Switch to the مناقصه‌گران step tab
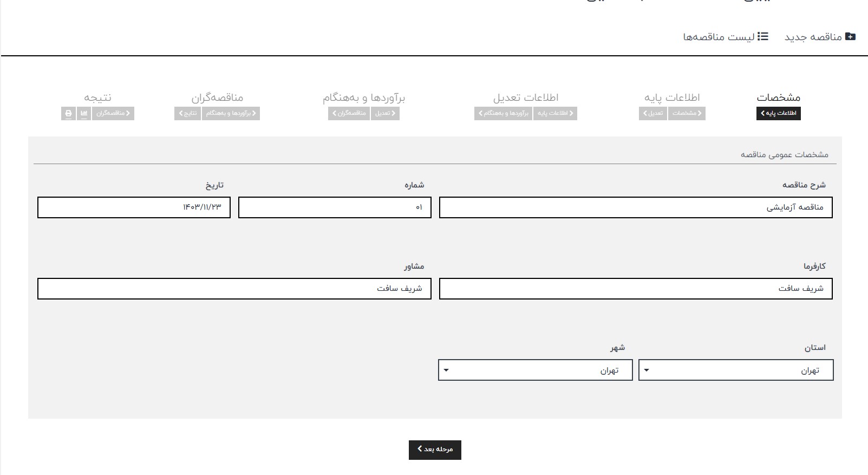The height and width of the screenshot is (475, 868). pos(217,97)
